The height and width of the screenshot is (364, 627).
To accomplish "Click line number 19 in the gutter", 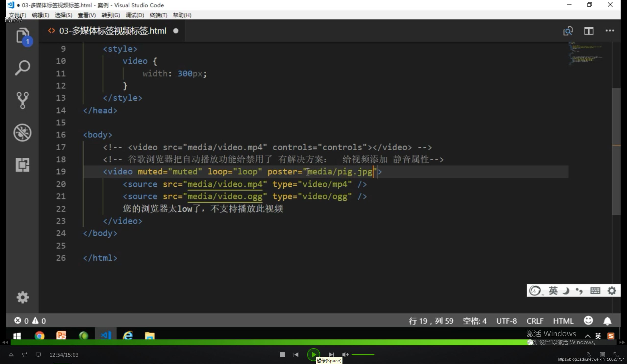I will pyautogui.click(x=61, y=172).
